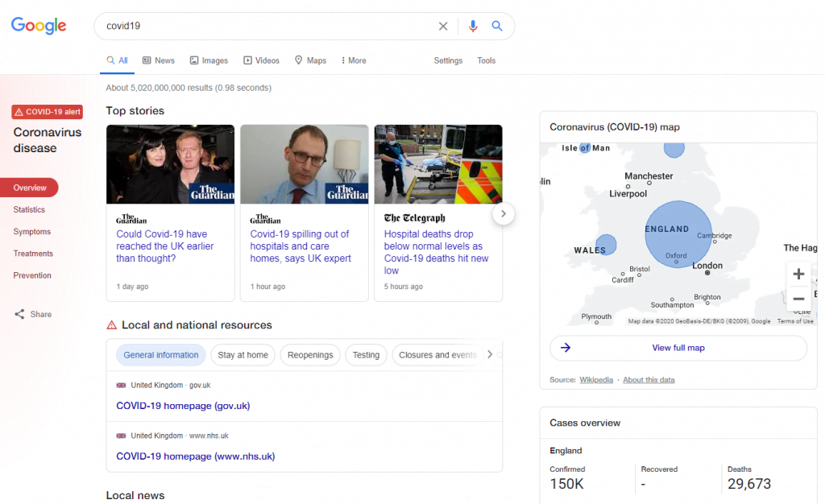825x504 pixels.
Task: Switch to the News tab
Action: (x=158, y=60)
